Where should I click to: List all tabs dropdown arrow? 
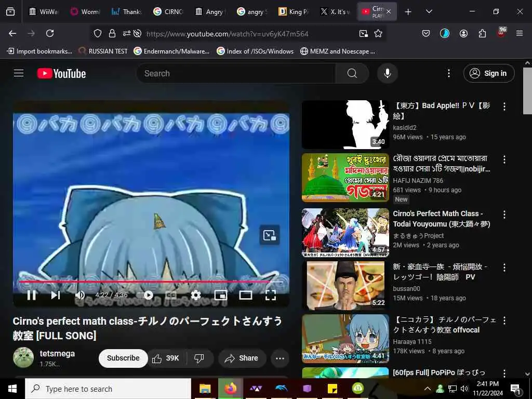(x=429, y=11)
